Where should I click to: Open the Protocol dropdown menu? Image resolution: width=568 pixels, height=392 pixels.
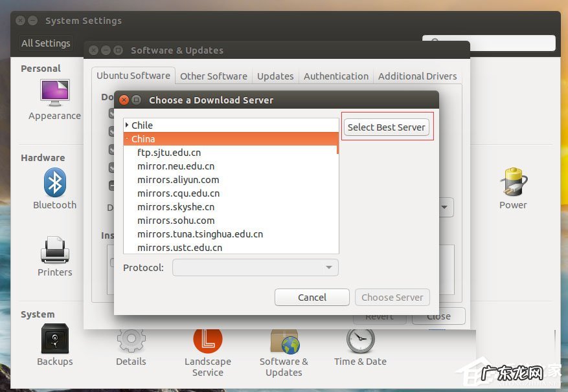pyautogui.click(x=255, y=267)
